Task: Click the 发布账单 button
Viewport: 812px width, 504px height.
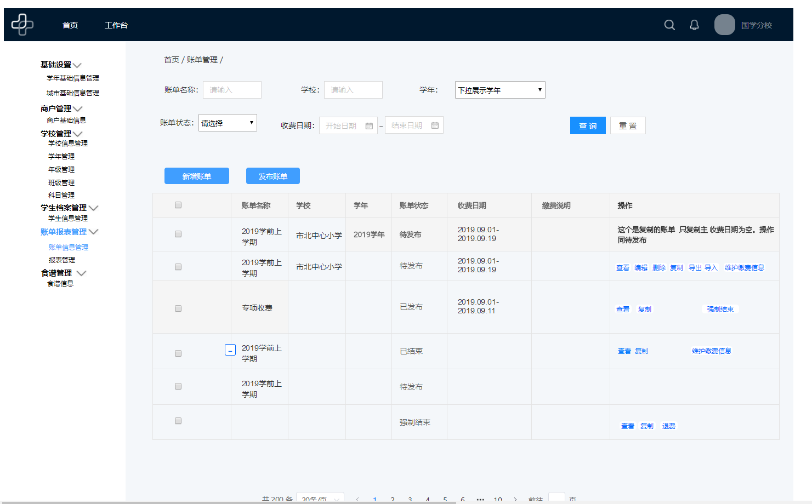Action: (x=273, y=176)
